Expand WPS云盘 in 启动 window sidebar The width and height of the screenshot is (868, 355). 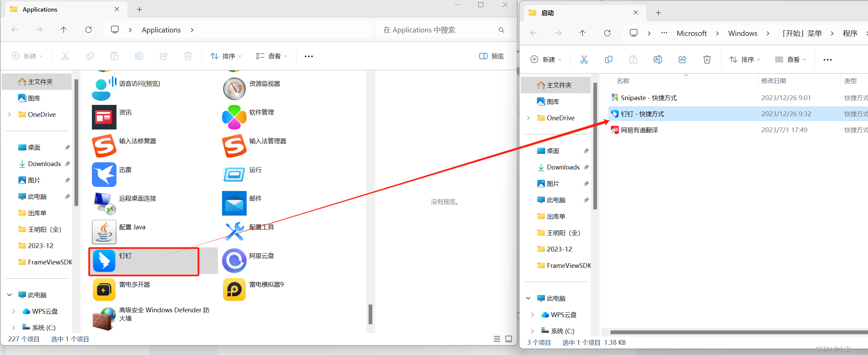pos(533,315)
